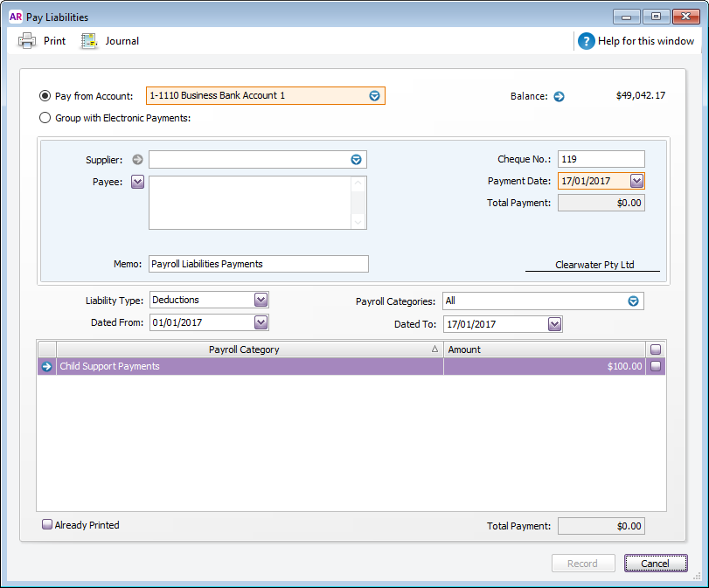
Task: Open the Pay from Account dropdown arrow
Action: coord(374,96)
